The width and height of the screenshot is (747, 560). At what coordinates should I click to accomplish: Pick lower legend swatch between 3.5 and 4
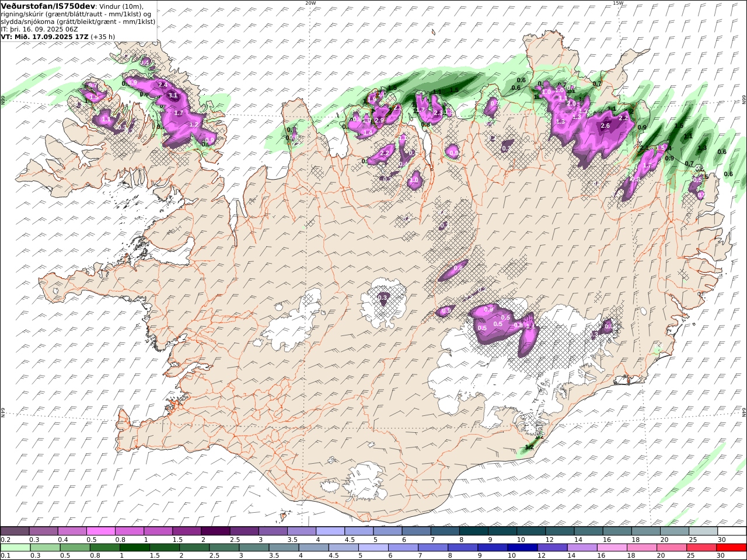(284, 548)
